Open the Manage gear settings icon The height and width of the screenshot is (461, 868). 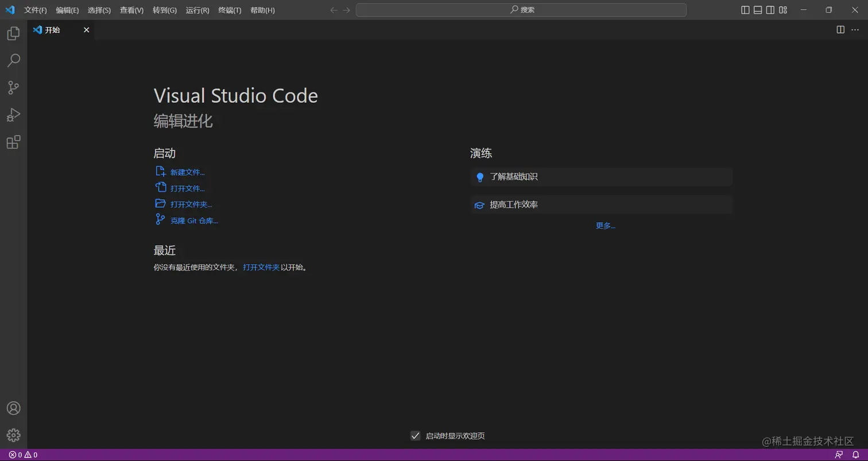[13, 435]
